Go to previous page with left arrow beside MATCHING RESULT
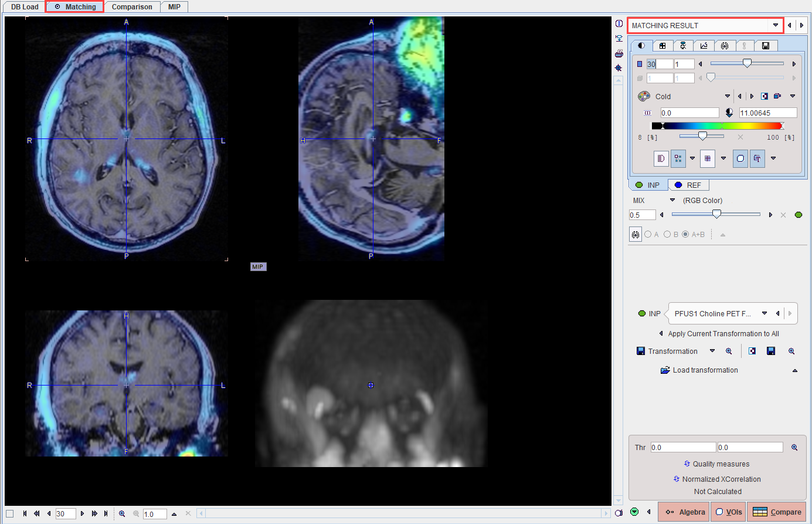This screenshot has height=524, width=812. (x=790, y=25)
